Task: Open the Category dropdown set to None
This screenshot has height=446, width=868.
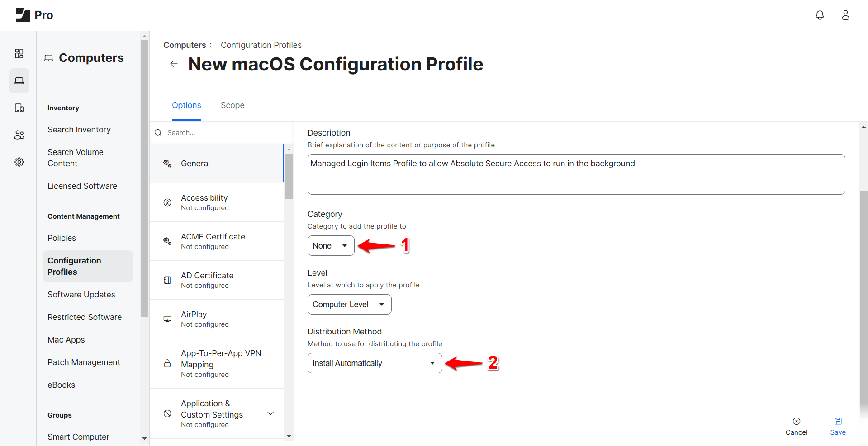Action: tap(331, 246)
